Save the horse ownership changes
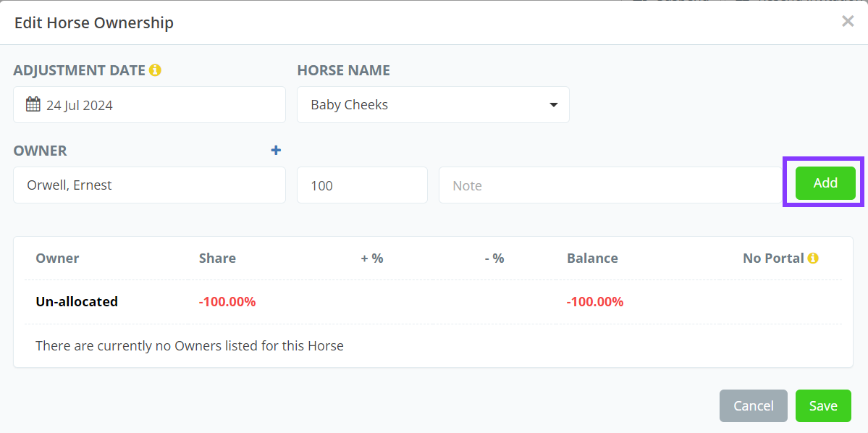The image size is (868, 433). pyautogui.click(x=823, y=406)
